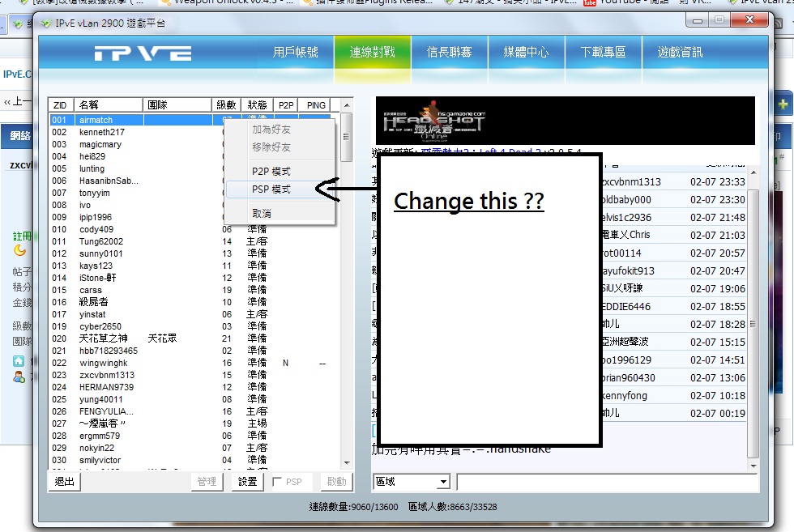Click the crescent moon icon in browser page
The image size is (794, 532).
point(19,250)
